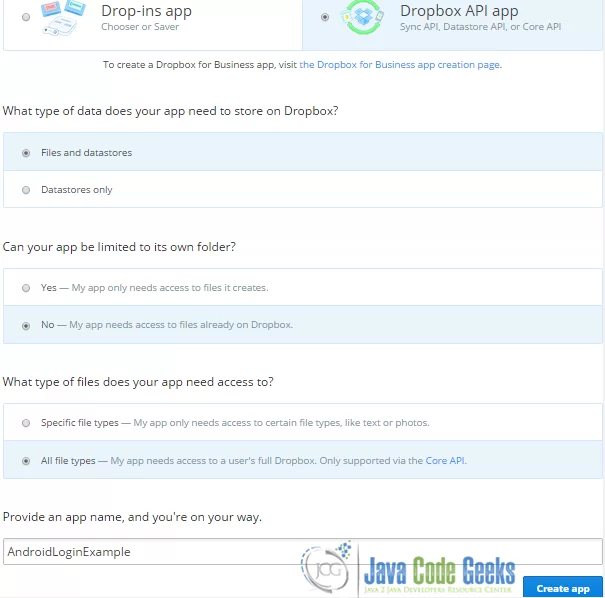Image resolution: width=605 pixels, height=598 pixels.
Task: Click 'Provide an app name' heading text
Action: (132, 517)
